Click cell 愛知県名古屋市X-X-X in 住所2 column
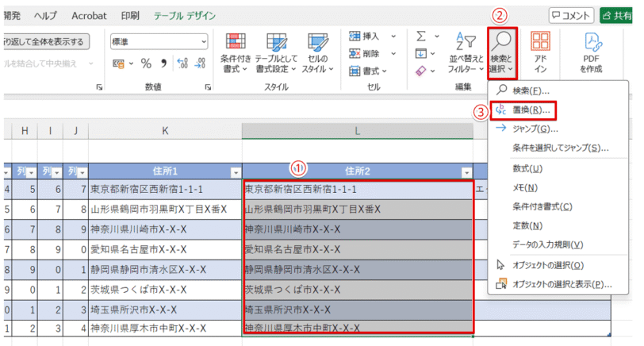644x346 pixels. (x=358, y=249)
